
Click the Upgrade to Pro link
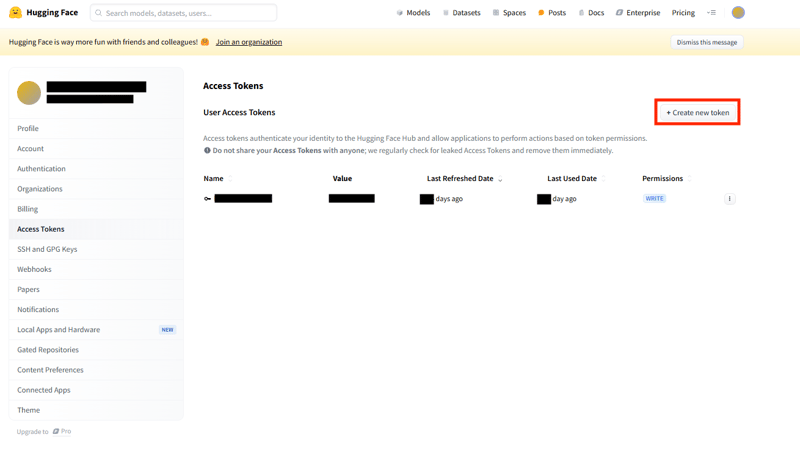[44, 432]
